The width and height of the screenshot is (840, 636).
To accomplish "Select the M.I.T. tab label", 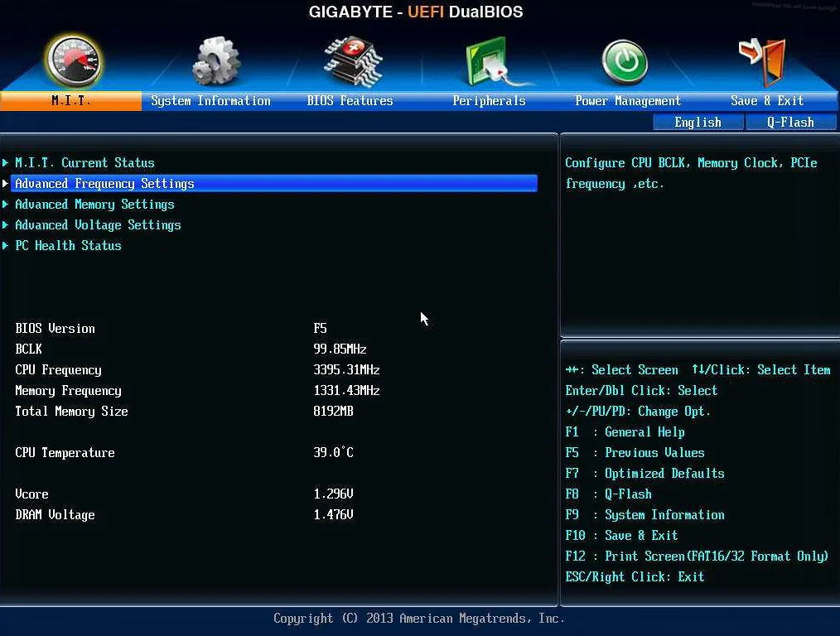I will pos(71,101).
